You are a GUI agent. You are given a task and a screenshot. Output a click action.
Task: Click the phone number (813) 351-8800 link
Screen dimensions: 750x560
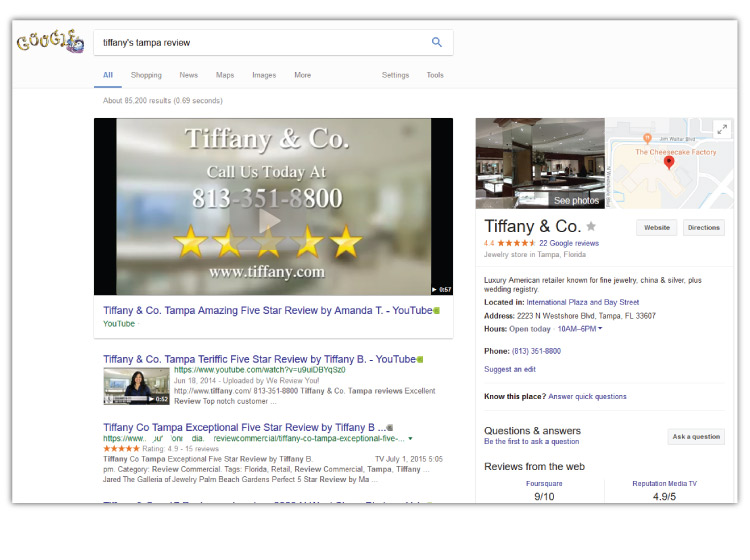[x=536, y=351]
